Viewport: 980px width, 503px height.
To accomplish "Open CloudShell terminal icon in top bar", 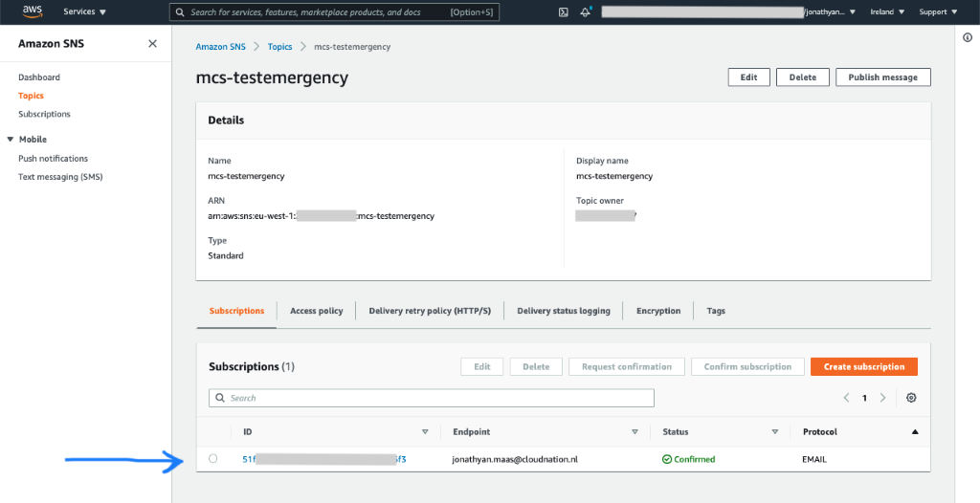I will click(564, 12).
